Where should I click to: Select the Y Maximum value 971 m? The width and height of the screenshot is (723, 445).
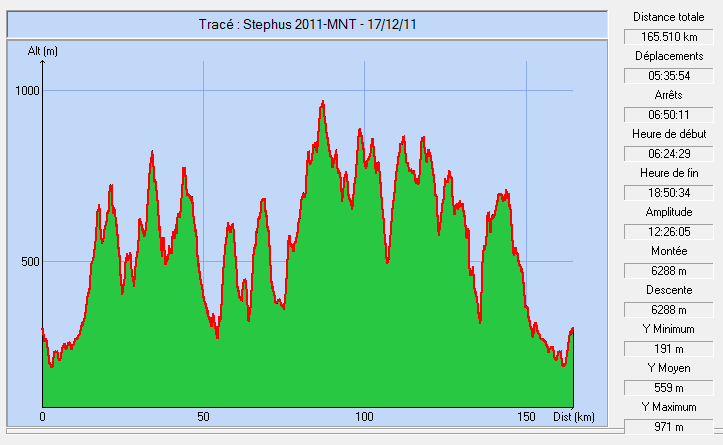point(668,427)
